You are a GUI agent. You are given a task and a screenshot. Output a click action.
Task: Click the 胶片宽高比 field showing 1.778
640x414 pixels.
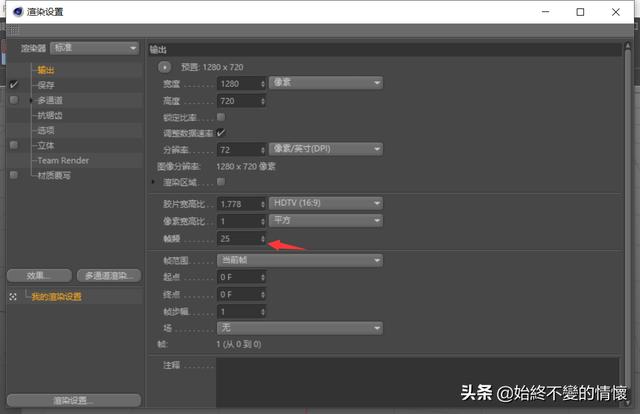tap(238, 204)
